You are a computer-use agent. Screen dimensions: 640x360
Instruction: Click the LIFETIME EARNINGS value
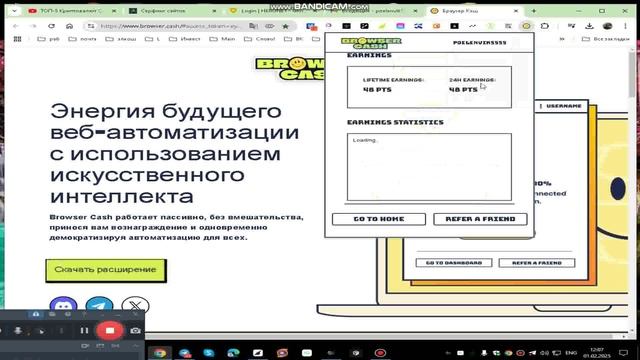pyautogui.click(x=377, y=89)
